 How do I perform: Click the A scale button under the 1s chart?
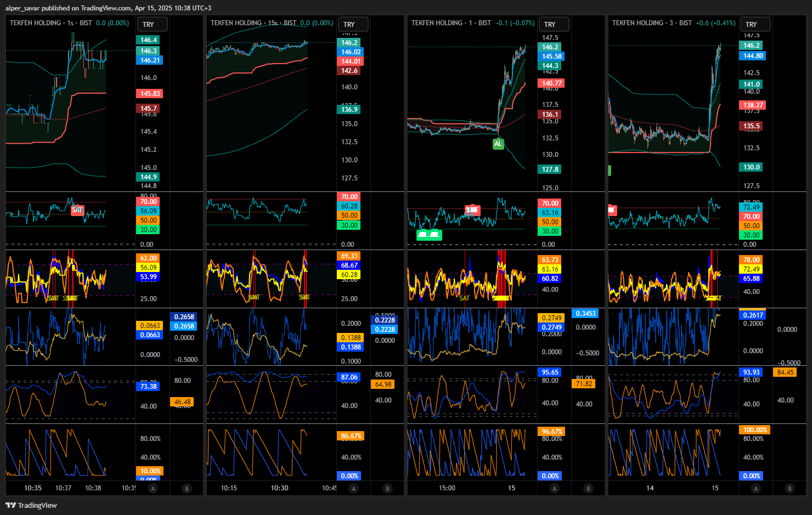pos(153,488)
